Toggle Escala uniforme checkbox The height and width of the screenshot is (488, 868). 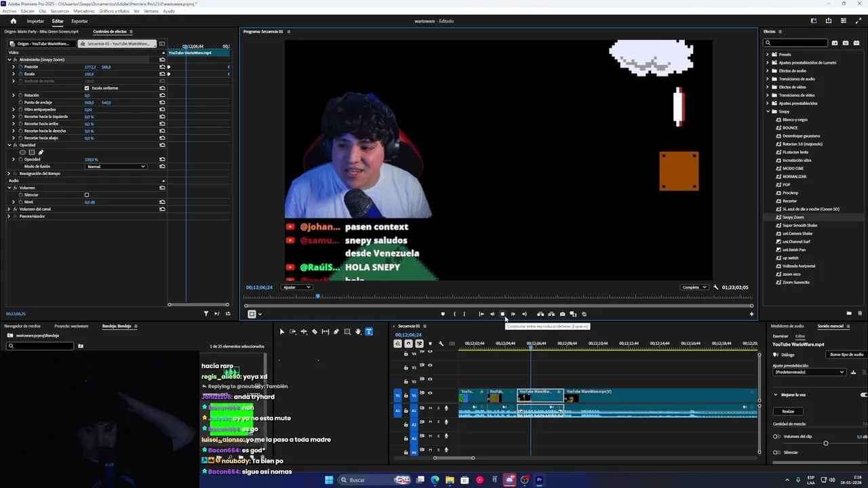[x=87, y=88]
